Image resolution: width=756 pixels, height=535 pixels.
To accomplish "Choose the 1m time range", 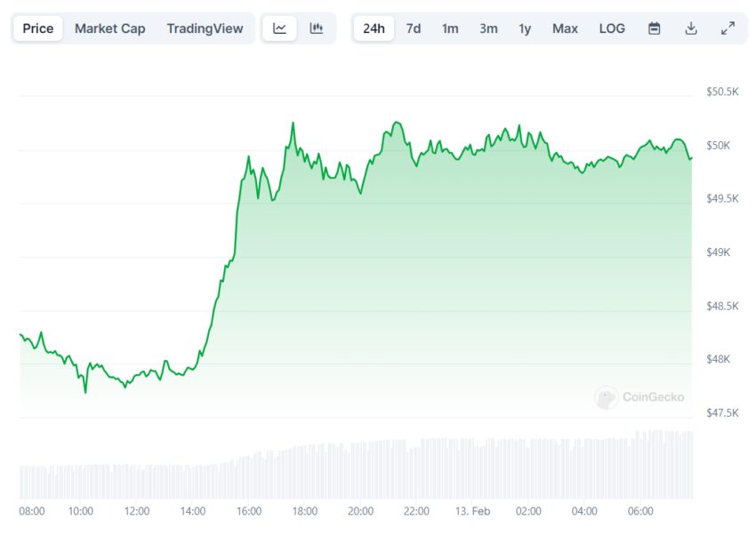I will (450, 28).
